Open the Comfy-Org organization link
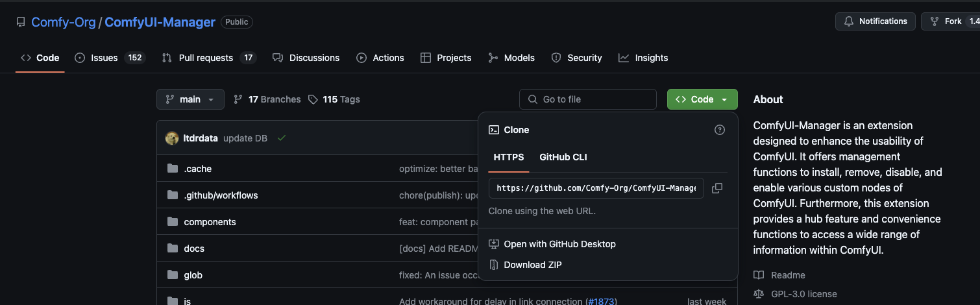This screenshot has height=305, width=980. pyautogui.click(x=64, y=22)
